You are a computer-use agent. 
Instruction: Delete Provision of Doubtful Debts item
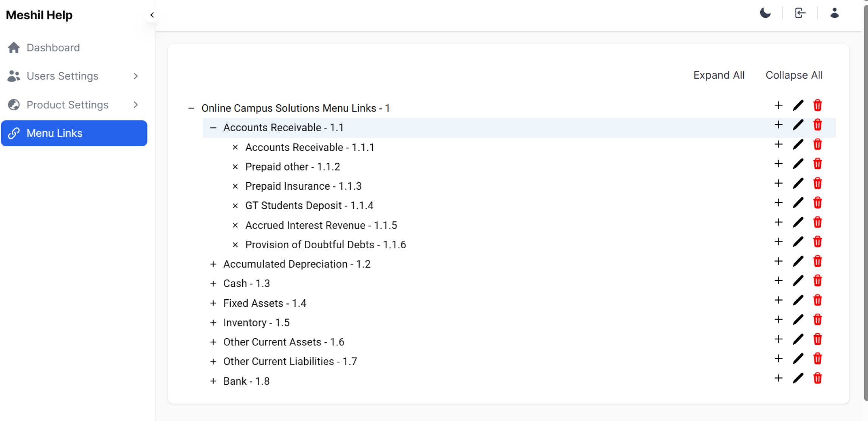point(817,242)
